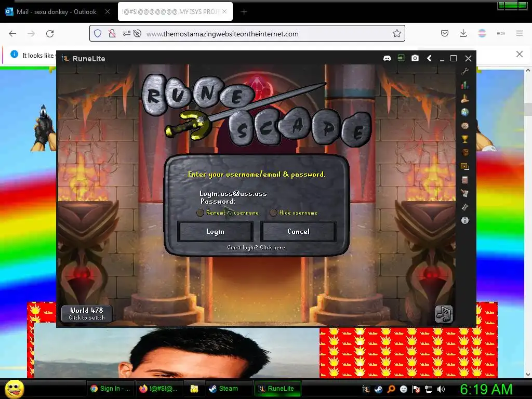Switch to the Mail - sexu donkey Outlook tab
Image resolution: width=532 pixels, height=399 pixels.
click(x=56, y=12)
